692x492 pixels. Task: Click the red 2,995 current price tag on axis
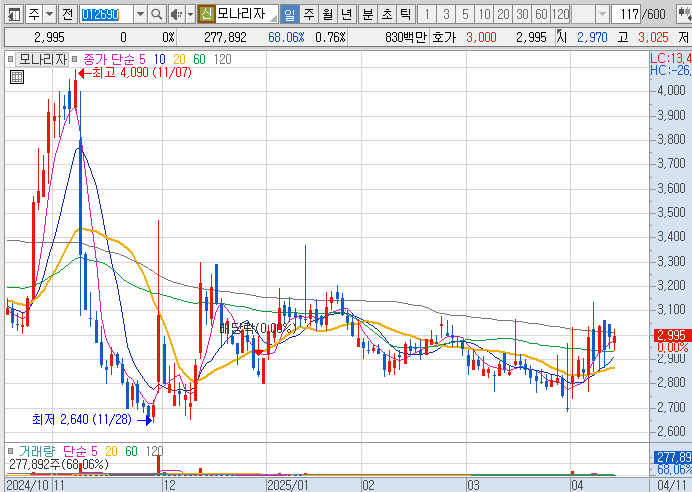[671, 335]
